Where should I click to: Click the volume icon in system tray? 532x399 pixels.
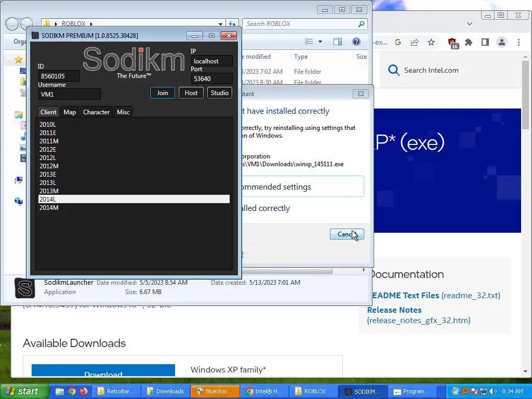[493, 391]
